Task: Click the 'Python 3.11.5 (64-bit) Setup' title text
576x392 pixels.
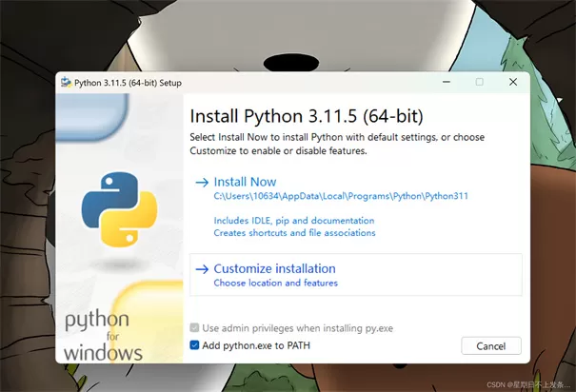Action: pyautogui.click(x=128, y=83)
